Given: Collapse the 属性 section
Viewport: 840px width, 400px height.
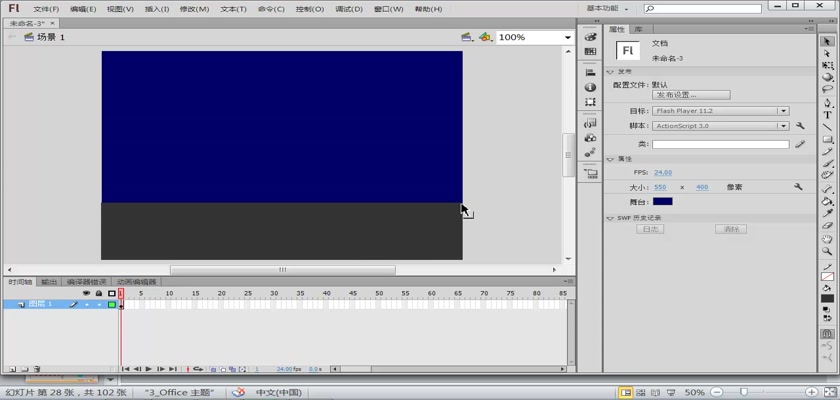Looking at the screenshot, I should point(610,159).
